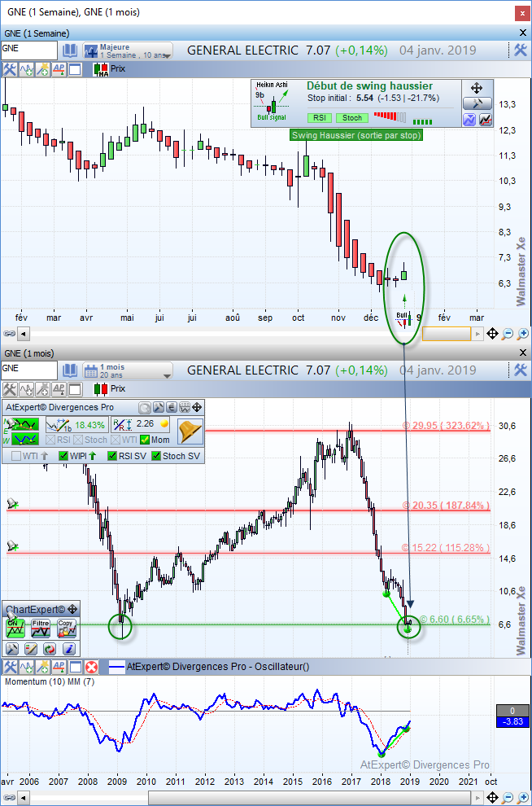Open wrench settings at right of weekly header
Image resolution: width=532 pixels, height=806 pixels.
click(520, 50)
